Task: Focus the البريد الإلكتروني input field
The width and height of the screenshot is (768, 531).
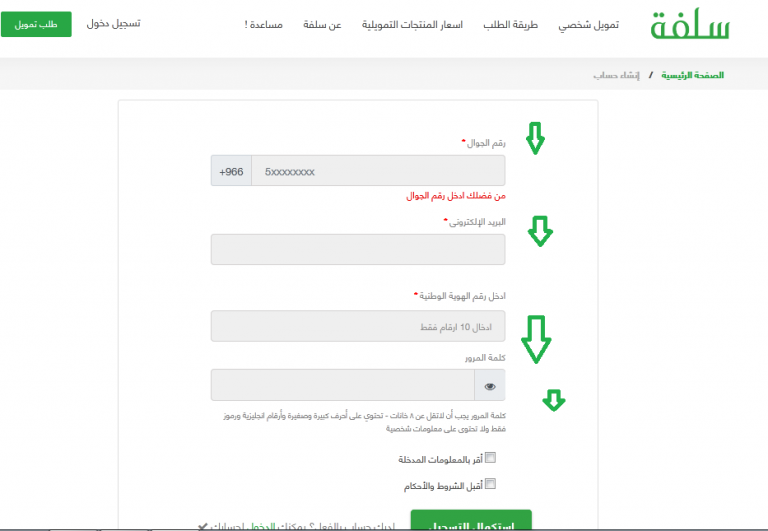Action: (358, 249)
